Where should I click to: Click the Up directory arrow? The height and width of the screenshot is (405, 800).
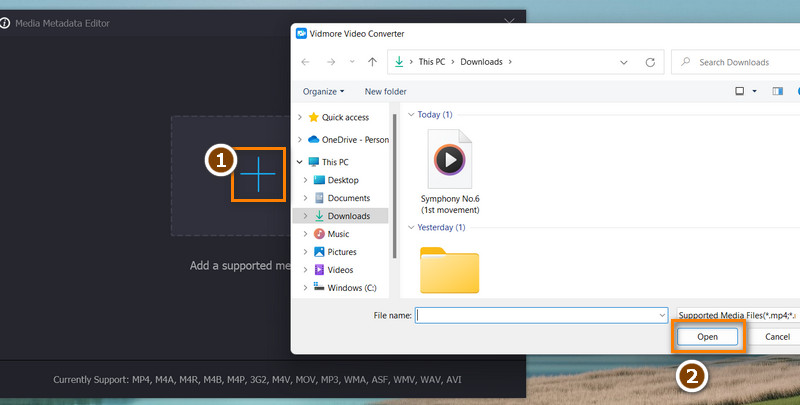pos(372,62)
